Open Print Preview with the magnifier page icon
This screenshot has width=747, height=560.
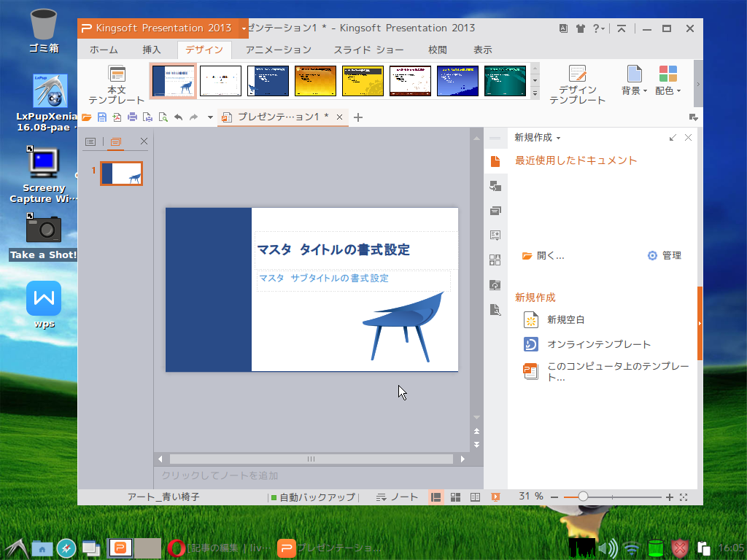point(163,117)
